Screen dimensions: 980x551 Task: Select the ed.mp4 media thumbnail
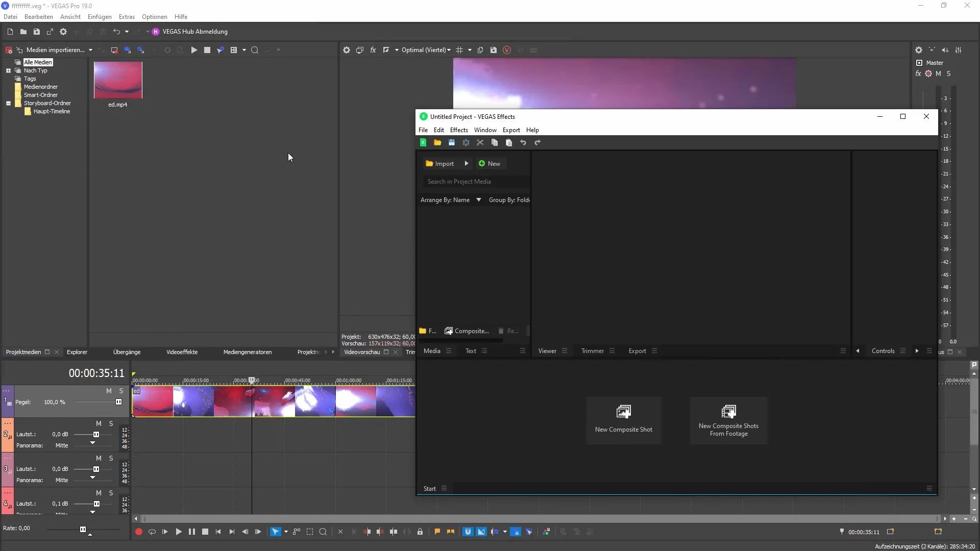click(x=118, y=80)
